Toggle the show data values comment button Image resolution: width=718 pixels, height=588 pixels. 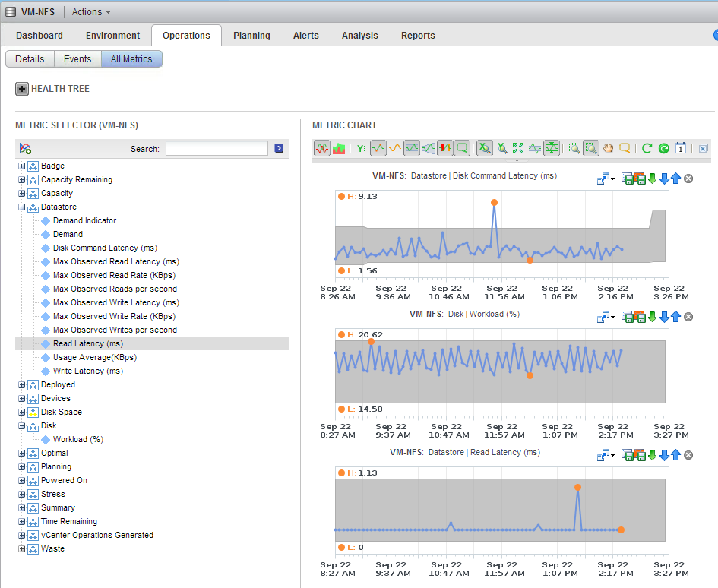(x=625, y=149)
